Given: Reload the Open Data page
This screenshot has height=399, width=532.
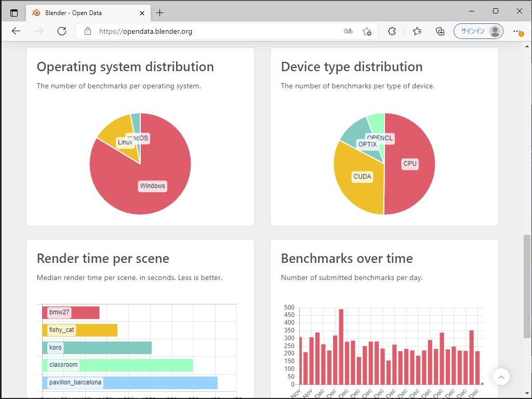Looking at the screenshot, I should coord(62,31).
